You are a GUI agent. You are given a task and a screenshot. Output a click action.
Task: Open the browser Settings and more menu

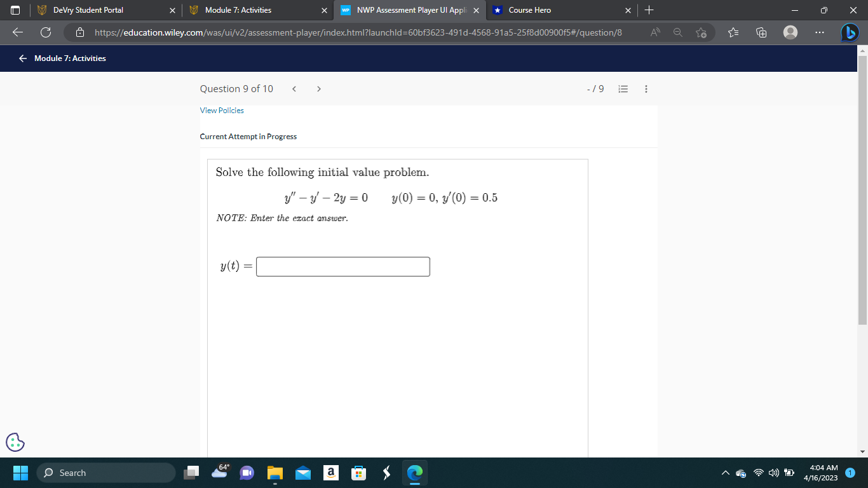[x=819, y=31]
